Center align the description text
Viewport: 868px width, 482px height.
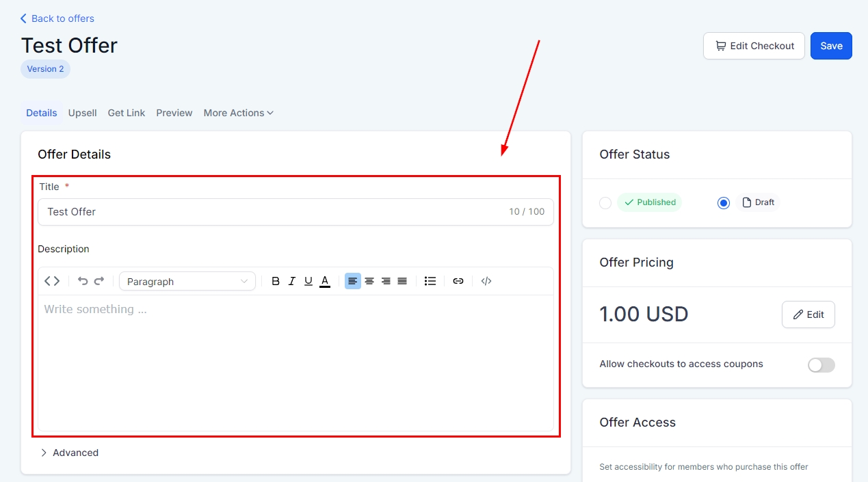(369, 281)
